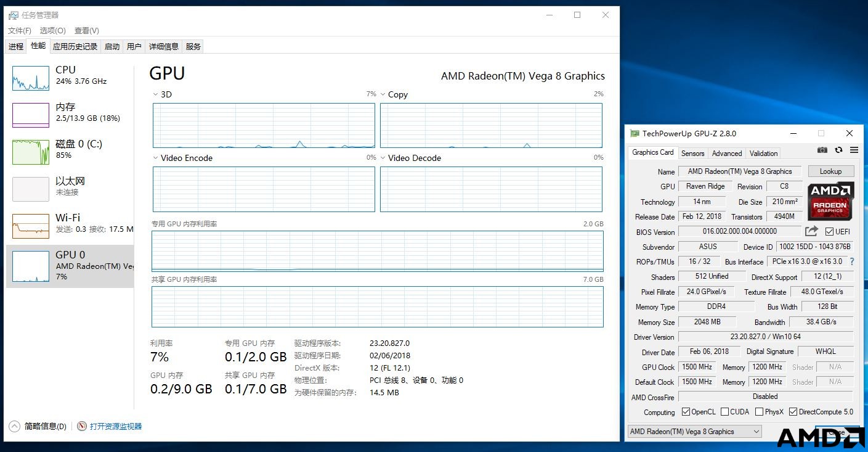
Task: Select the 内存 memory thumbnail graph
Action: coord(31,115)
